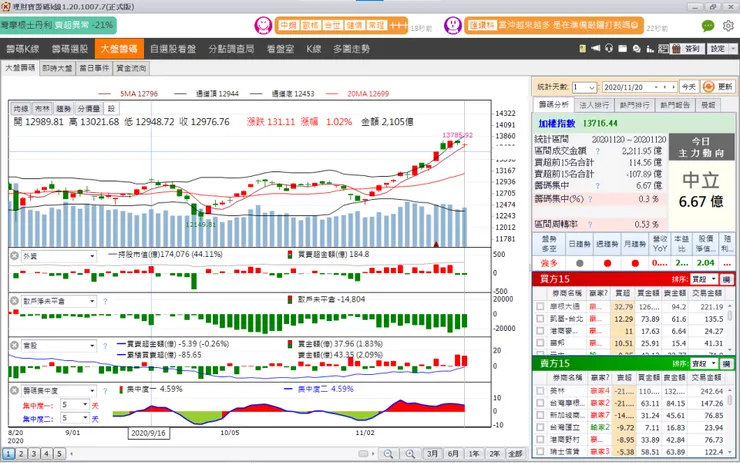Open the settings gear icon at top right
This screenshot has width=740, height=463.
728,25
